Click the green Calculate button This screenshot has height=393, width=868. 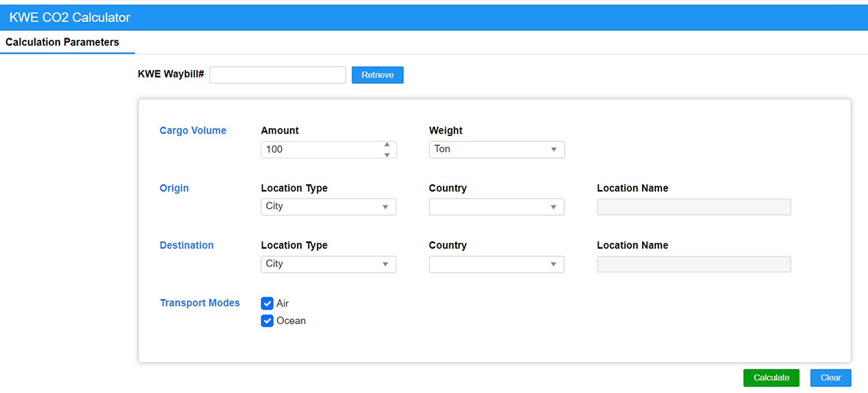click(771, 378)
